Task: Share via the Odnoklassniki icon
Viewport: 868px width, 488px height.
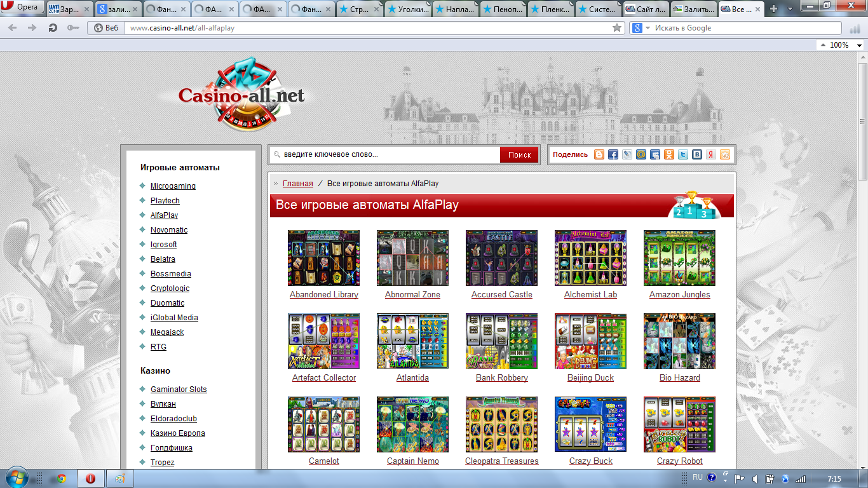Action: point(669,154)
